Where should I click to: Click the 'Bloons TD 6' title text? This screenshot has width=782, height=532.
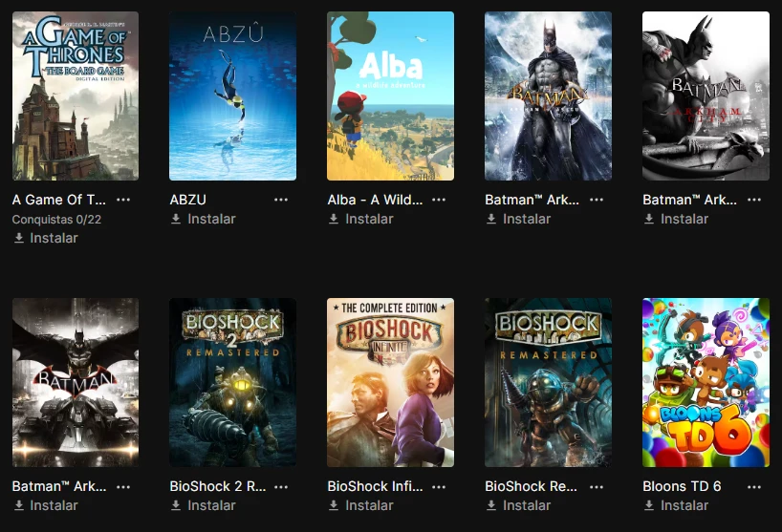click(x=682, y=486)
